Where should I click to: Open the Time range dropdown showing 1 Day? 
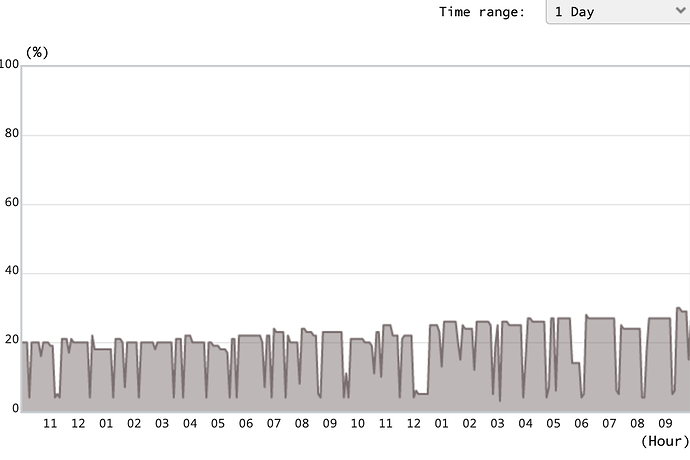(x=618, y=11)
